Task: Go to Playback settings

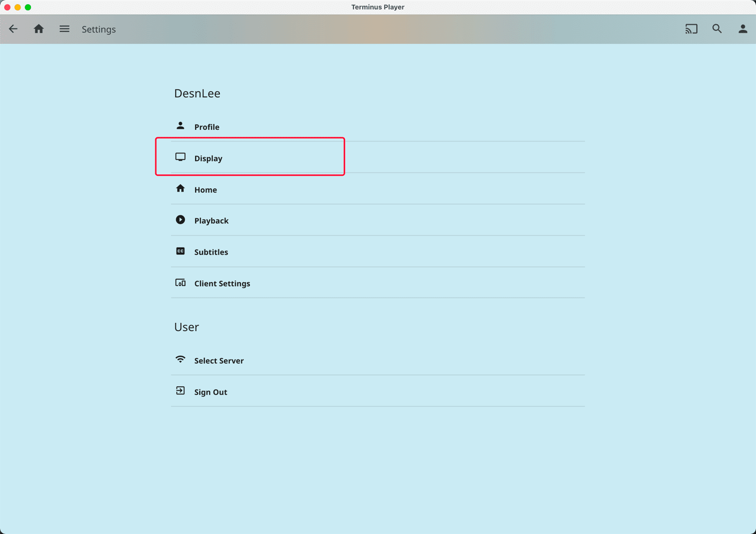Action: tap(211, 221)
